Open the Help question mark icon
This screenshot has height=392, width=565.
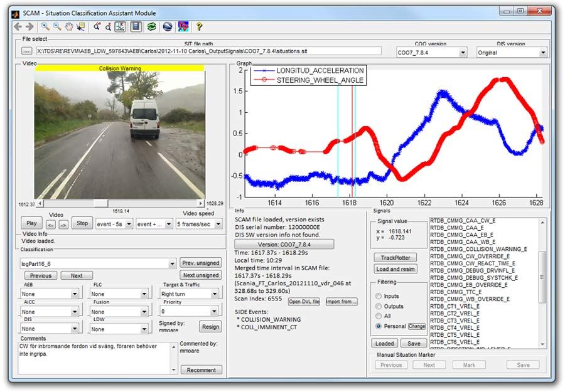pyautogui.click(x=198, y=26)
